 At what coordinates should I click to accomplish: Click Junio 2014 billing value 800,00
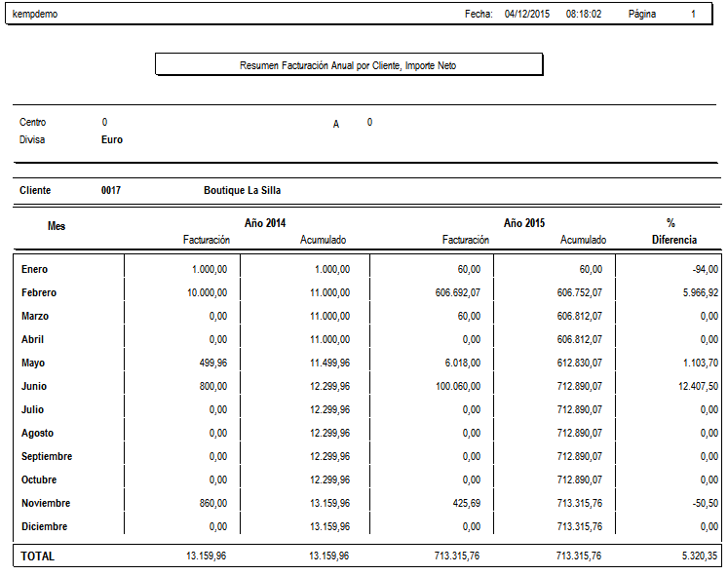click(213, 387)
